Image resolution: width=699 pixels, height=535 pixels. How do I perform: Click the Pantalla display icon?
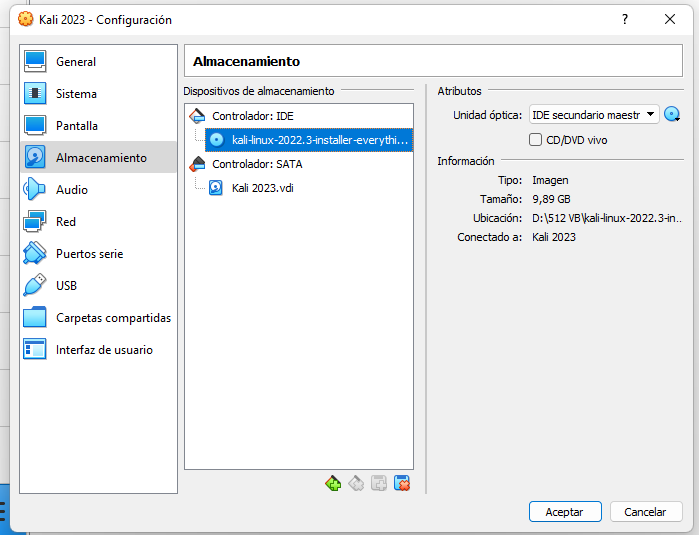(x=35, y=126)
